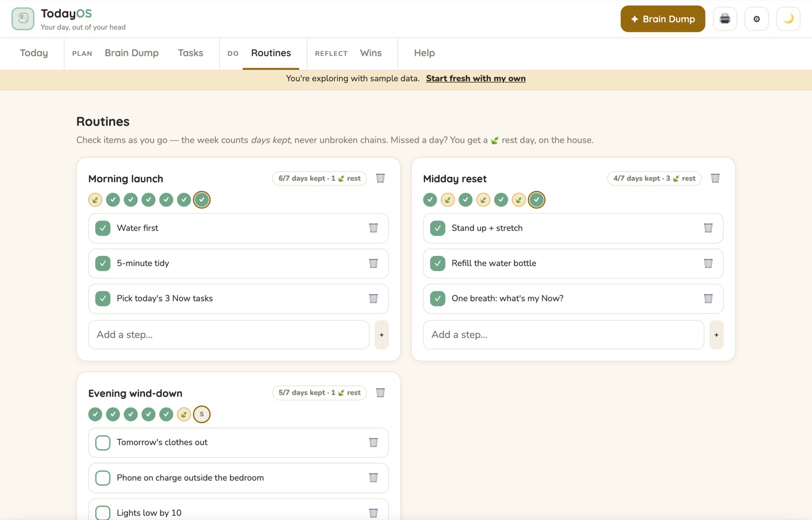The width and height of the screenshot is (812, 520).
Task: Uncheck Pick today's 3 Now tasks
Action: (103, 299)
